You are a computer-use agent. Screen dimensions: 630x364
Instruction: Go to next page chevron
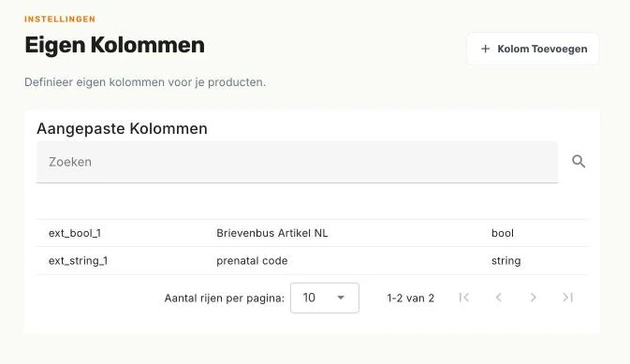[x=534, y=298]
